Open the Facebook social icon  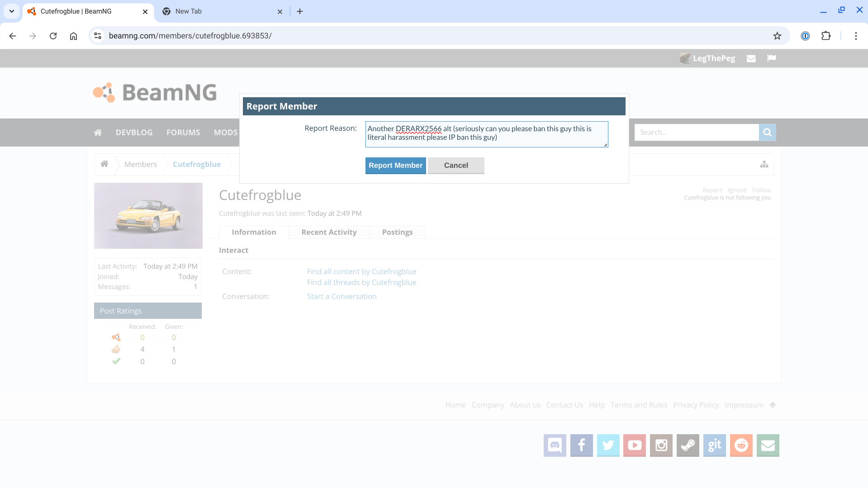(x=582, y=445)
